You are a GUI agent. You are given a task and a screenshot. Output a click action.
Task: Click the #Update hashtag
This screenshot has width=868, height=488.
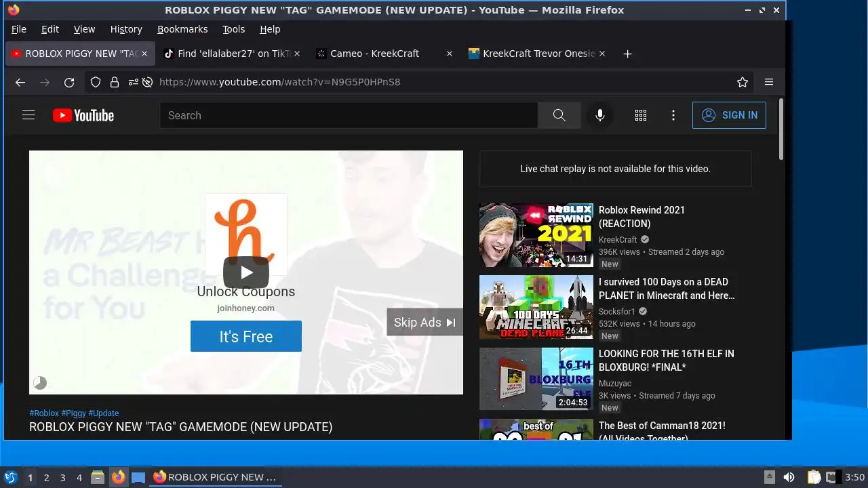[x=104, y=413]
